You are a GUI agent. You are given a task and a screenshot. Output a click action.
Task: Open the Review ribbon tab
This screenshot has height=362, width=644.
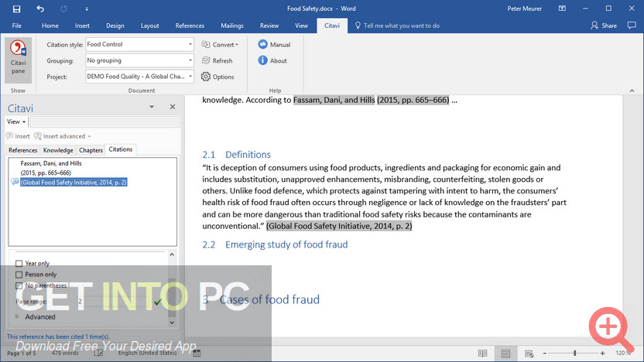coord(269,26)
